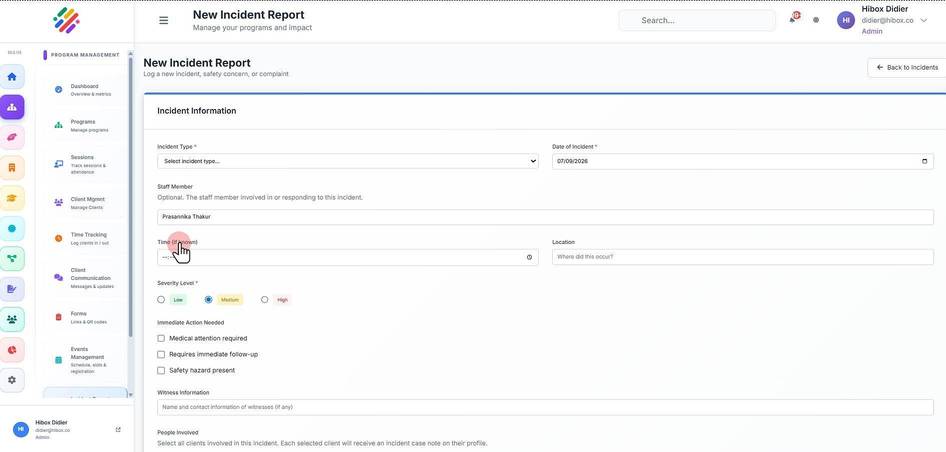Click PROGRAM MANAGEMENT sidebar header
This screenshot has height=452, width=946.
pyautogui.click(x=85, y=55)
